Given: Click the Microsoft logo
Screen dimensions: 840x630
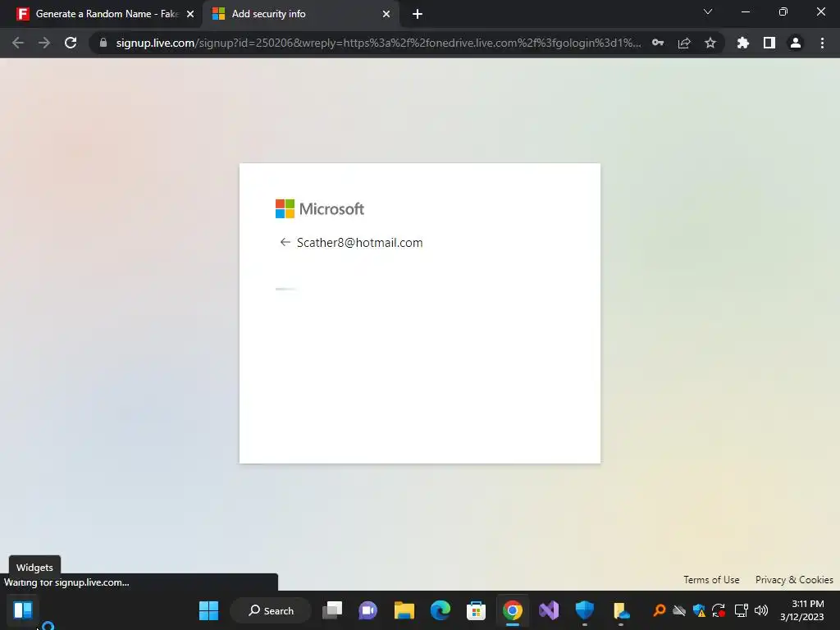Looking at the screenshot, I should [320, 209].
